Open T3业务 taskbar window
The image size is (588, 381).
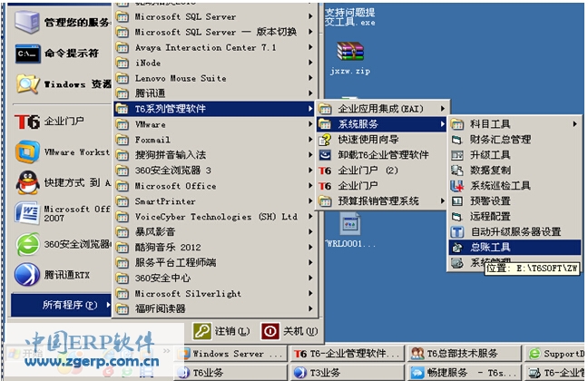(x=348, y=372)
